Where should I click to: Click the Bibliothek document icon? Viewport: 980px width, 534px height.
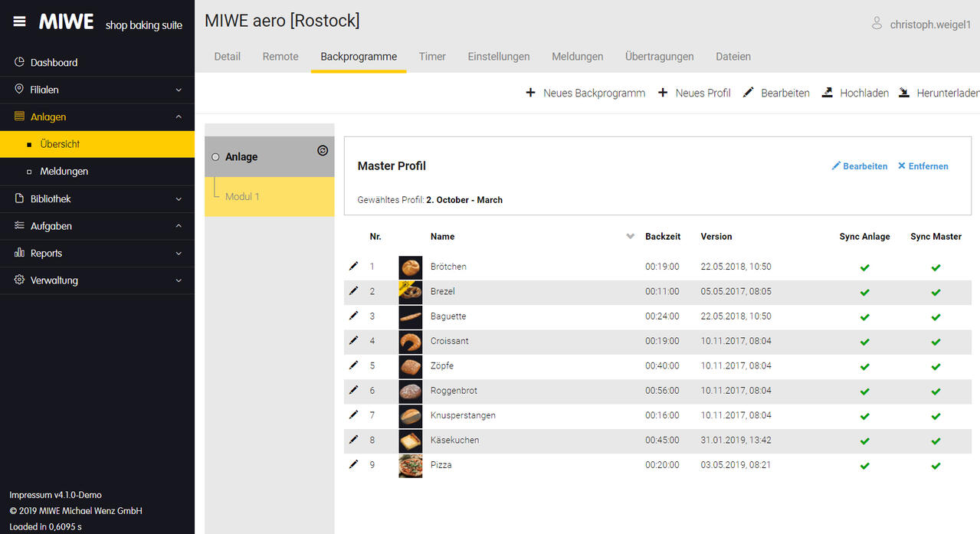tap(20, 198)
